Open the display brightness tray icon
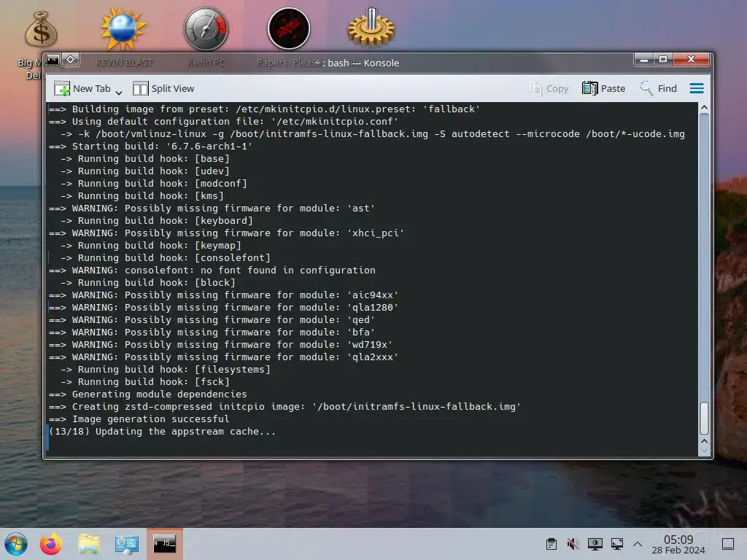The image size is (747, 560). pyautogui.click(x=595, y=544)
